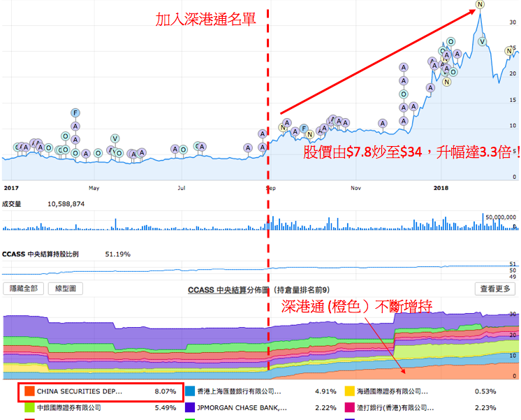Click the blue F marker after September
Image resolution: width=521 pixels, height=420 pixels.
[x=303, y=128]
